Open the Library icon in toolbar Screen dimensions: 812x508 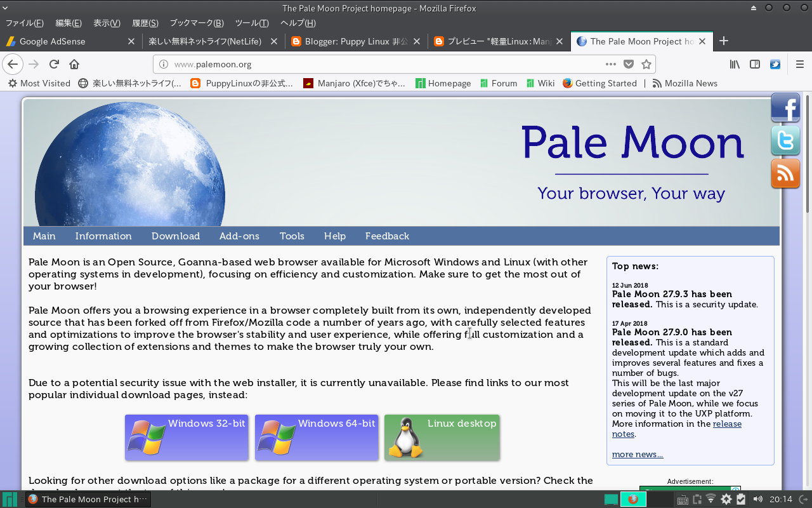tap(735, 64)
